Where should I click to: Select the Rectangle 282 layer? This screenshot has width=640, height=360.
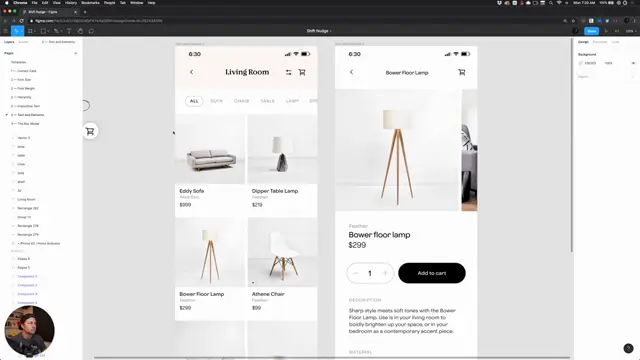[x=28, y=208]
